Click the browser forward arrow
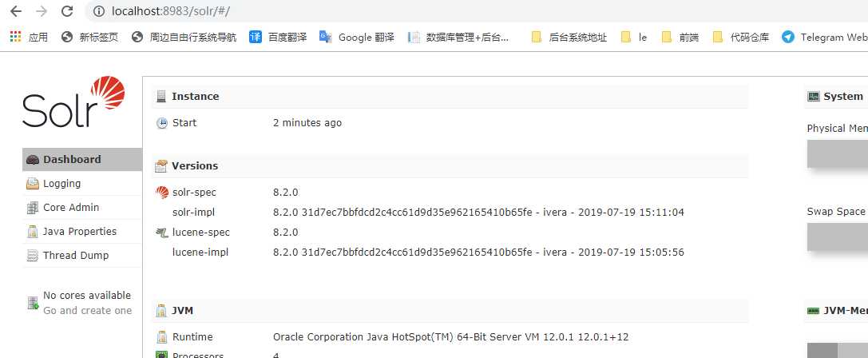868x358 pixels. point(42,11)
